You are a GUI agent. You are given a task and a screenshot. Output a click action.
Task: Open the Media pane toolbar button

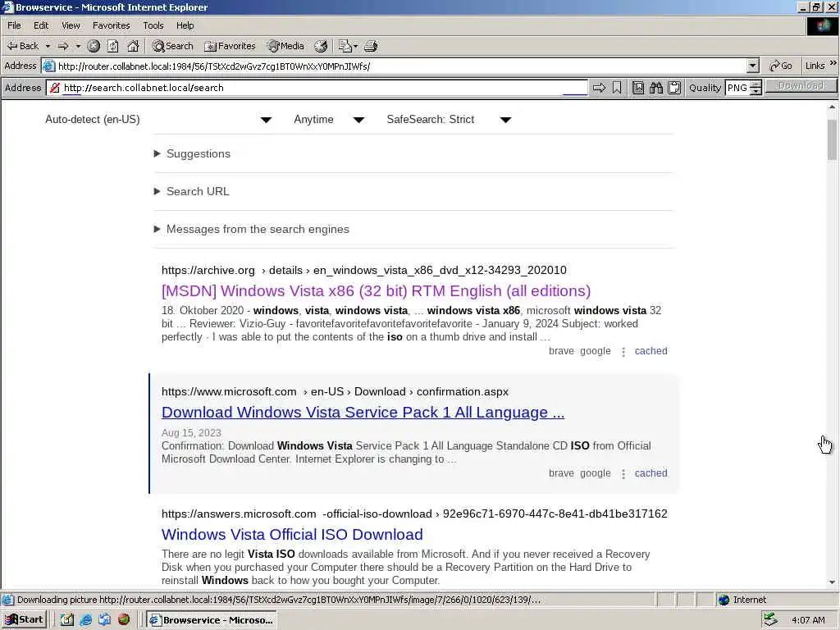[286, 46]
